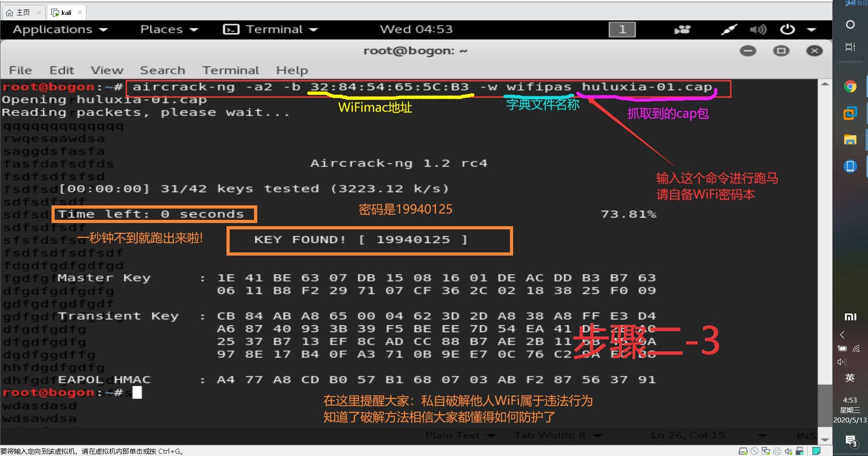868x456 pixels.
Task: Click the Wed 04:53 clock in top bar
Action: [416, 29]
